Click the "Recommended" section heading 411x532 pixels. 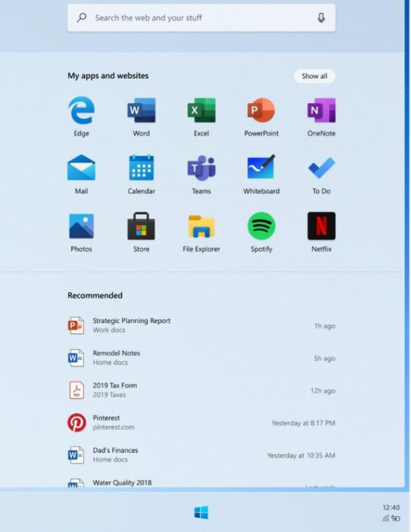click(x=95, y=295)
